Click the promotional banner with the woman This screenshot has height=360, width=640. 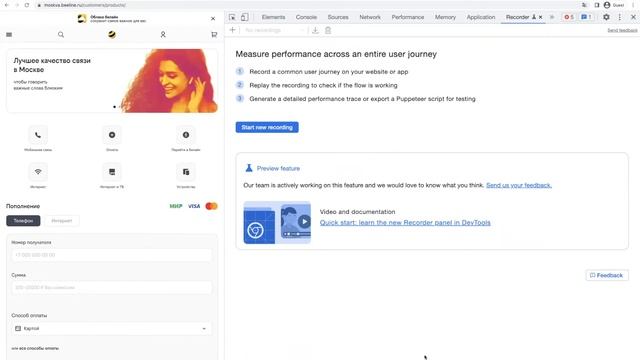point(112,81)
